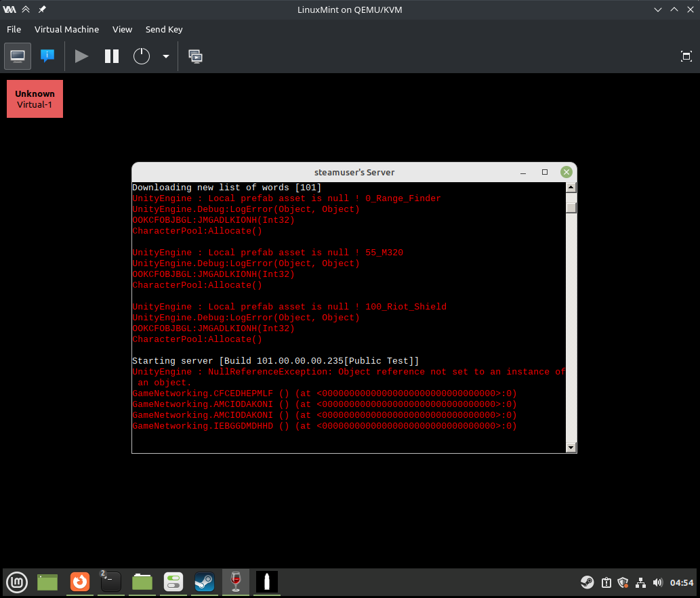
Task: Maximize the steamuser's Server window
Action: pyautogui.click(x=545, y=172)
